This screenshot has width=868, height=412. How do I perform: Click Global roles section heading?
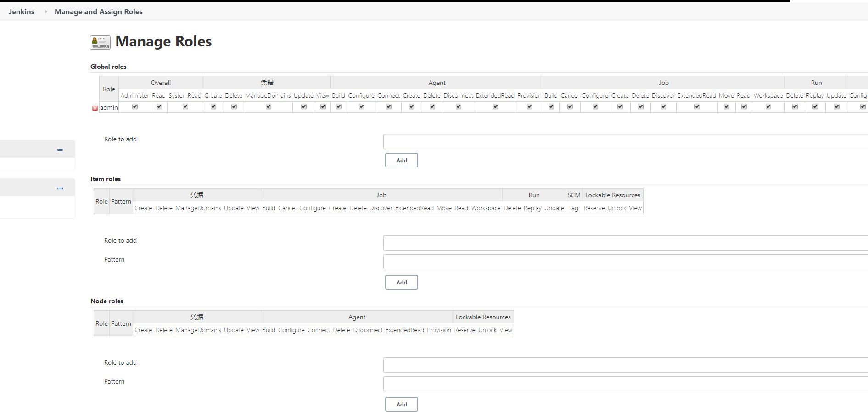click(108, 67)
